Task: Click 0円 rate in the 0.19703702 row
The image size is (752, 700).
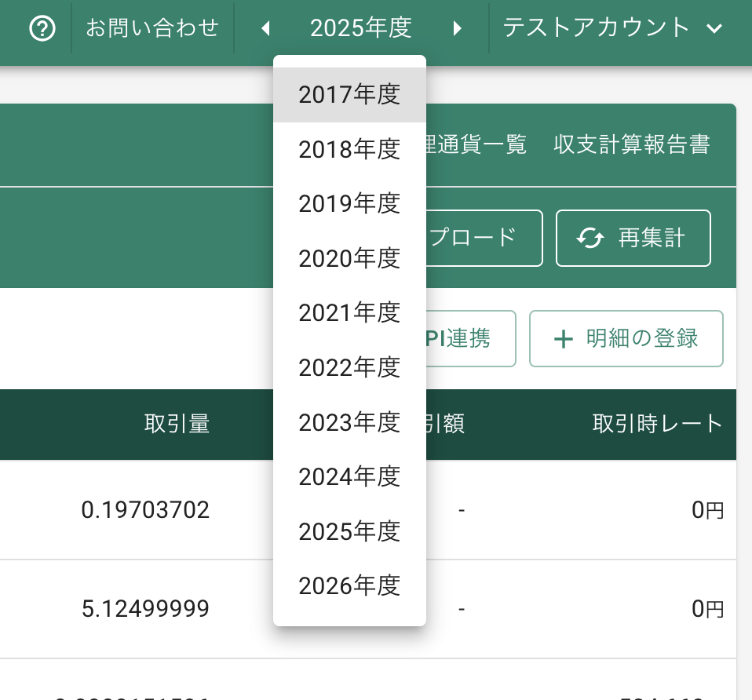Action: pos(707,510)
